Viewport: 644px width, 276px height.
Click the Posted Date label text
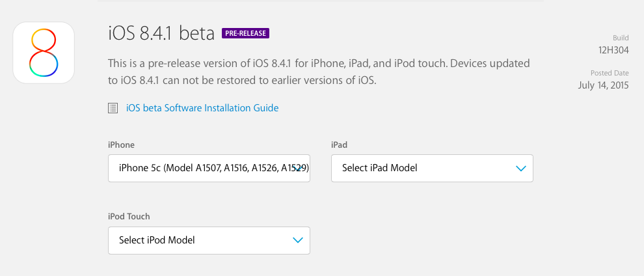pyautogui.click(x=610, y=73)
